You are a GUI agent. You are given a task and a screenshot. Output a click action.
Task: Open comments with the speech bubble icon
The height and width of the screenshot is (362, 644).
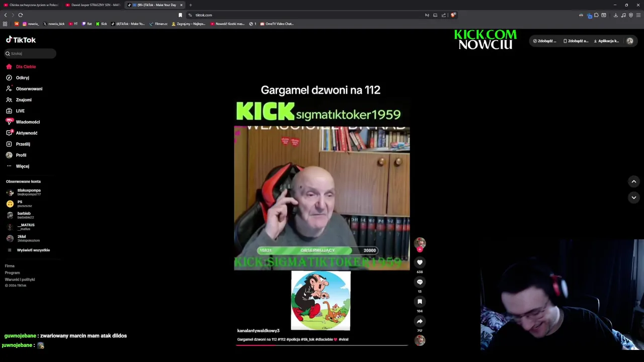point(420,282)
